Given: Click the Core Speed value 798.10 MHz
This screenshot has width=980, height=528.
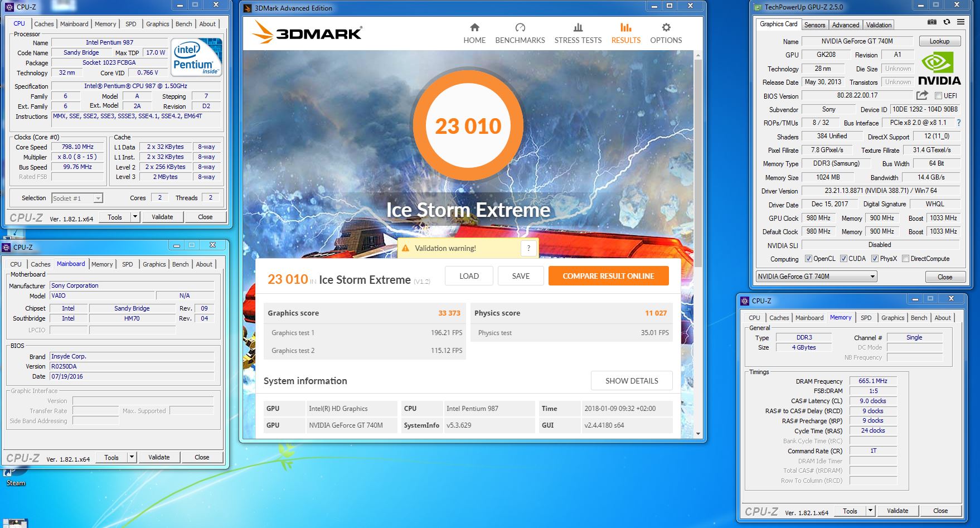Looking at the screenshot, I should [78, 147].
